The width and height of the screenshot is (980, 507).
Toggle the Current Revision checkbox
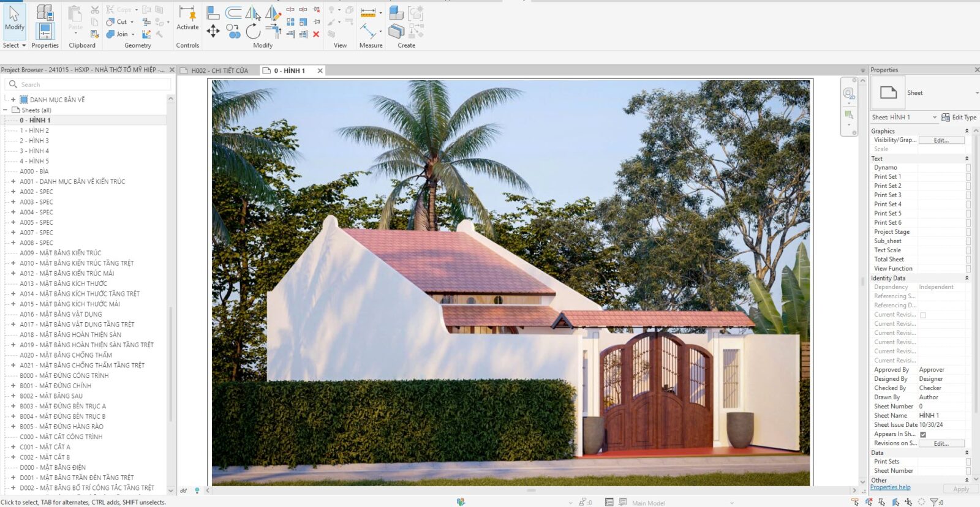pos(923,315)
